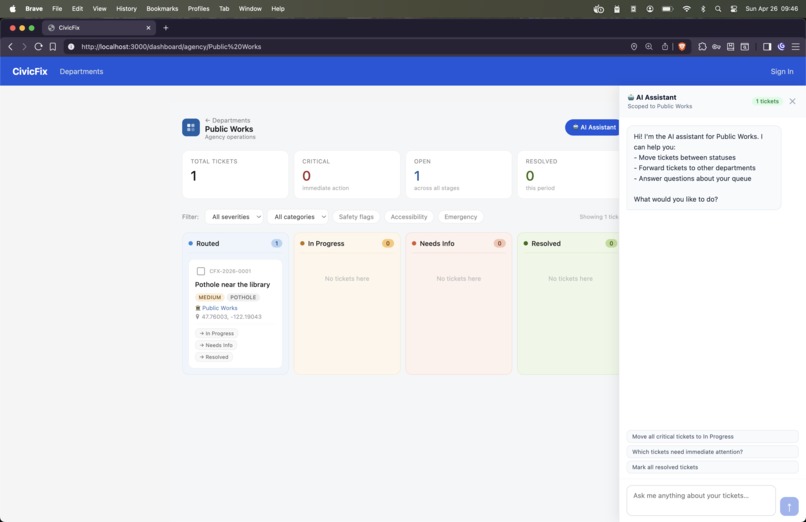This screenshot has height=522, width=806.
Task: Open the All categories dropdown
Action: pyautogui.click(x=300, y=217)
